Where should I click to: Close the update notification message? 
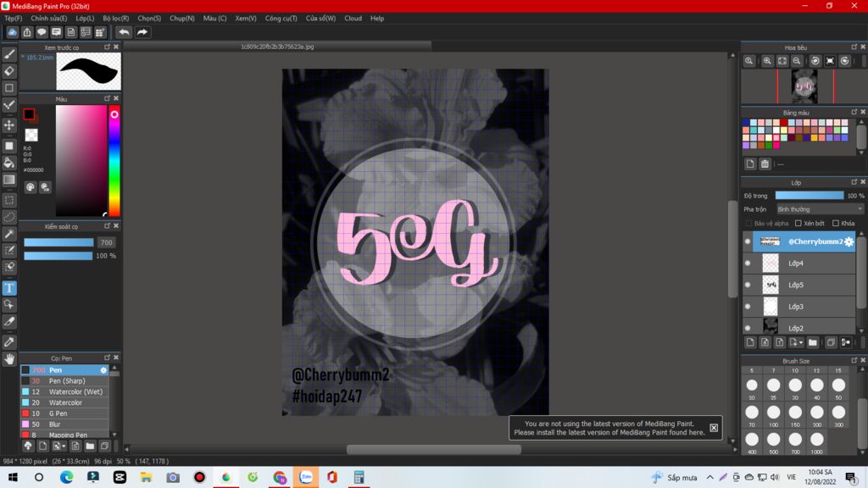click(714, 428)
